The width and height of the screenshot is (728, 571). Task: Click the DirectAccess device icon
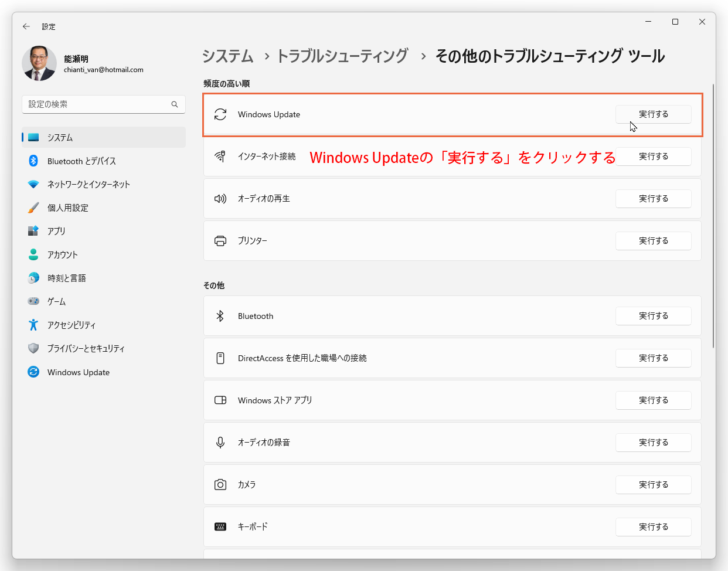[x=220, y=358]
